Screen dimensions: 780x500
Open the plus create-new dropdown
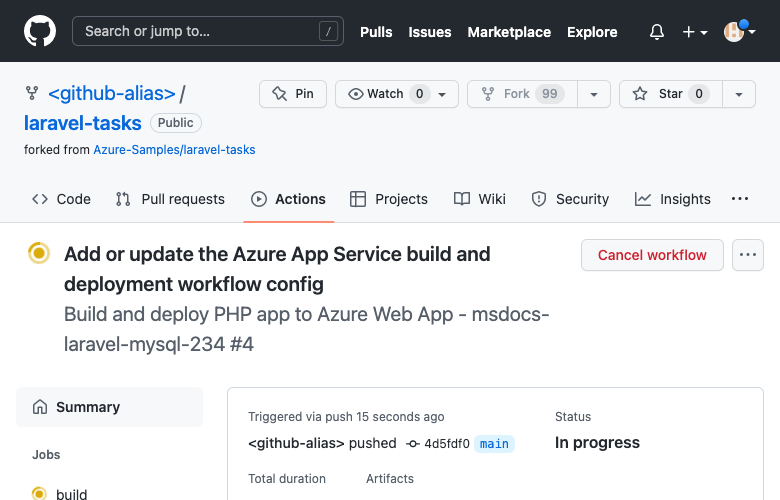(695, 32)
